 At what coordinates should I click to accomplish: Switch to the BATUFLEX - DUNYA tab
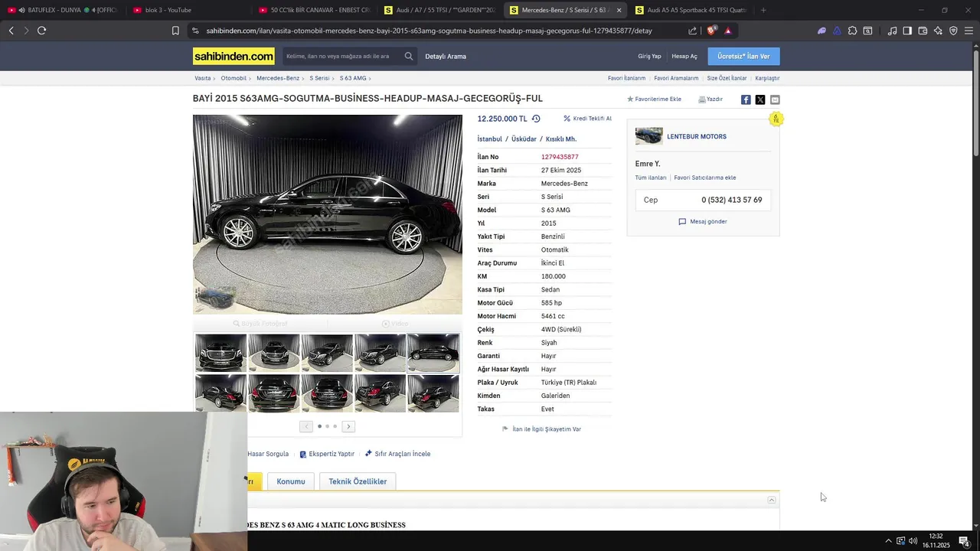[x=63, y=10]
